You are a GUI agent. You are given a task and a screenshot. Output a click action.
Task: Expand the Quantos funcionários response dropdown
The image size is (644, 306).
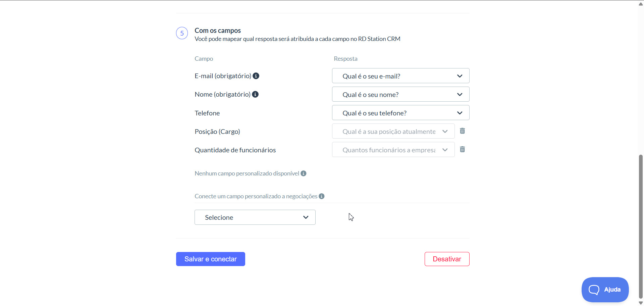(393, 150)
